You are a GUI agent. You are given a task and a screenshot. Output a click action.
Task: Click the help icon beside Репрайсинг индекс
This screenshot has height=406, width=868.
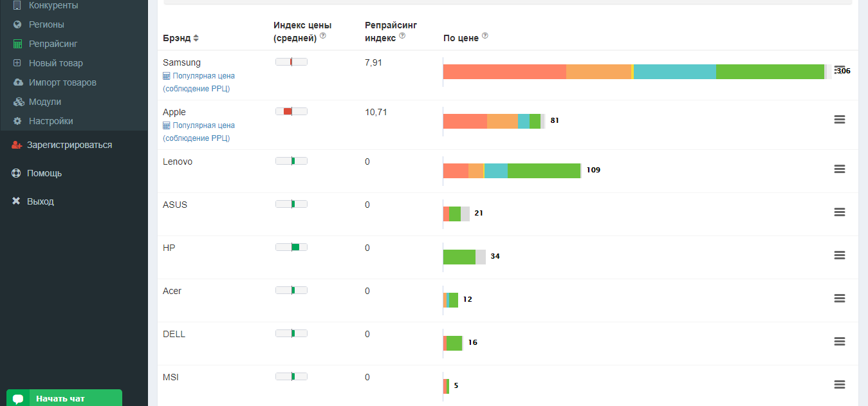coord(402,36)
